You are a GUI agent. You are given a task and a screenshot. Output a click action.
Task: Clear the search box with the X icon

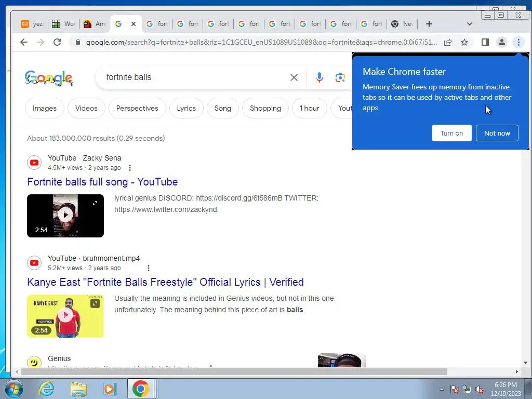294,77
